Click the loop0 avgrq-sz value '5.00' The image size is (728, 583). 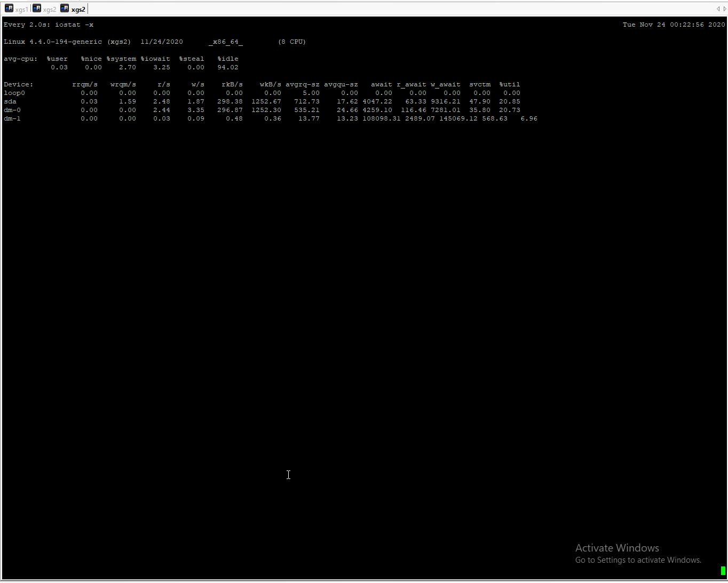(311, 93)
